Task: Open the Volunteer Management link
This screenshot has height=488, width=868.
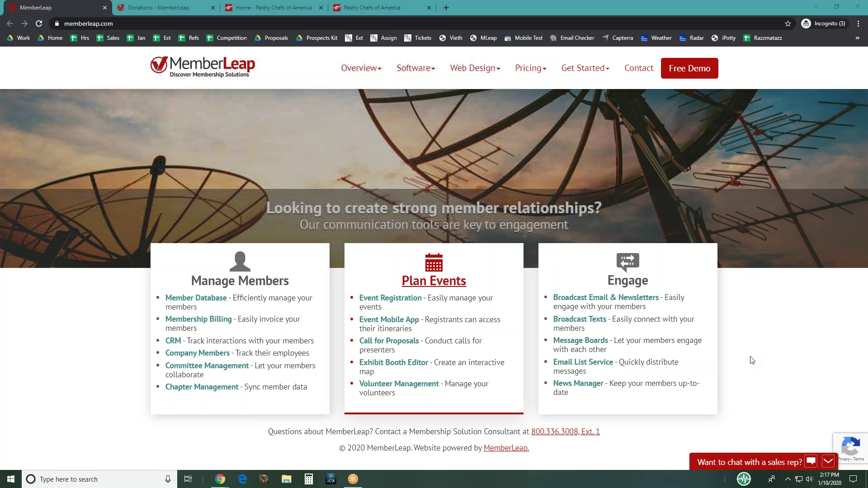Action: 399,384
